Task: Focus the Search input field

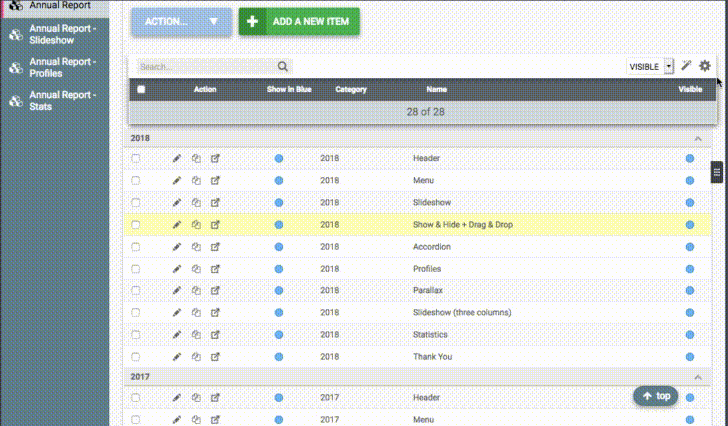Action: (207, 67)
